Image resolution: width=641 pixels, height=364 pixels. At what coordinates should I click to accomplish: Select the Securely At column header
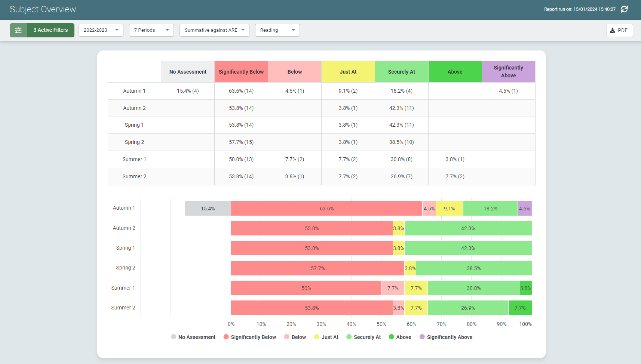[401, 72]
